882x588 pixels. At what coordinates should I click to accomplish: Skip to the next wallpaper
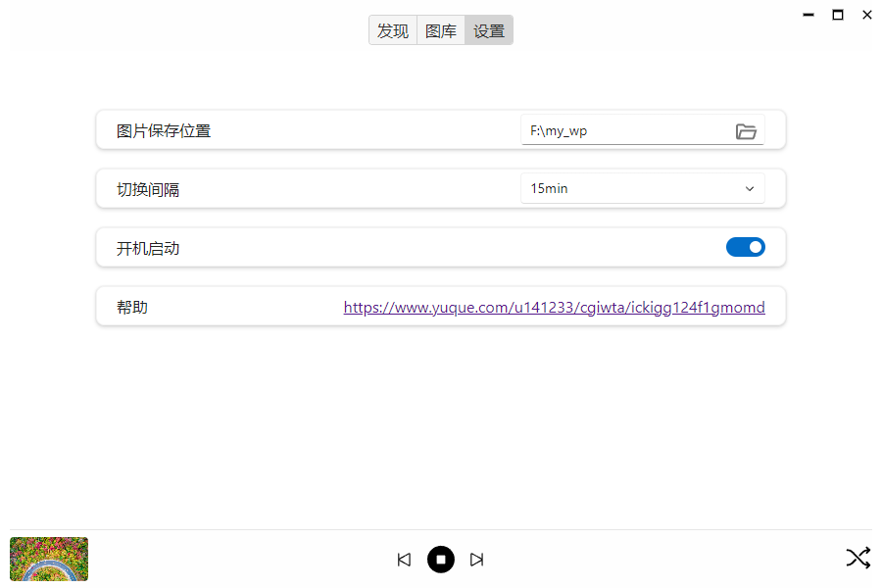pyautogui.click(x=477, y=560)
